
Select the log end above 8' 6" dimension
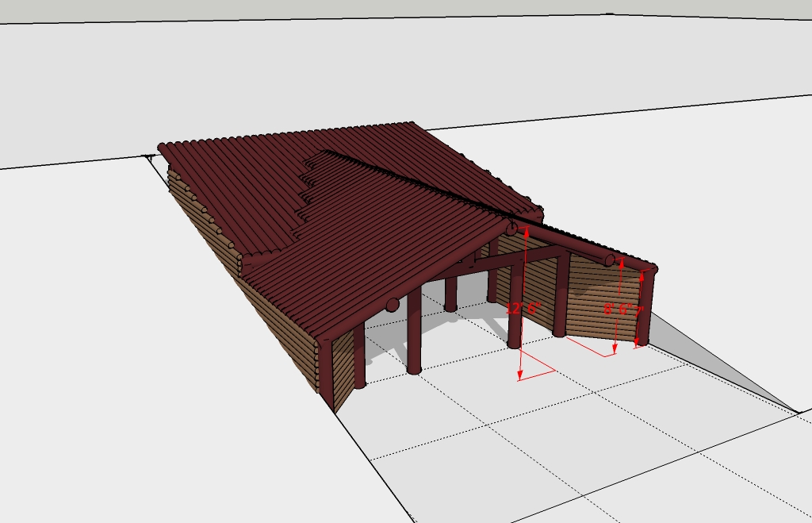tap(611, 260)
